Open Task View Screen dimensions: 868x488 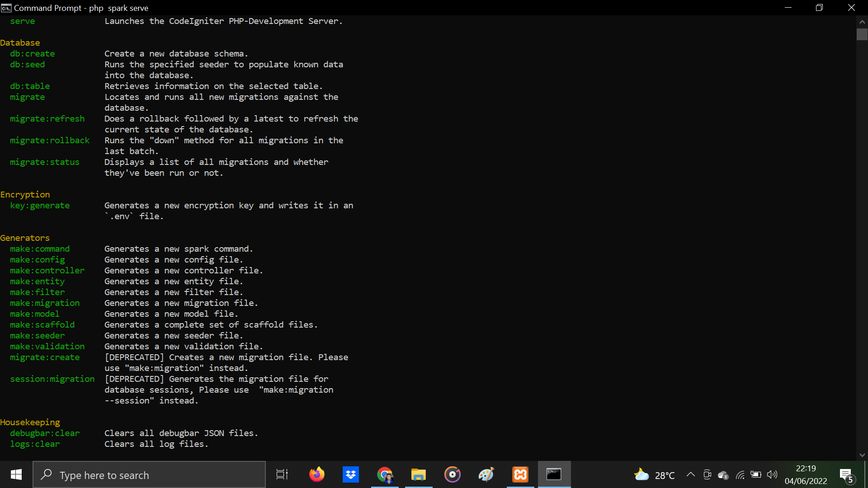click(x=281, y=474)
